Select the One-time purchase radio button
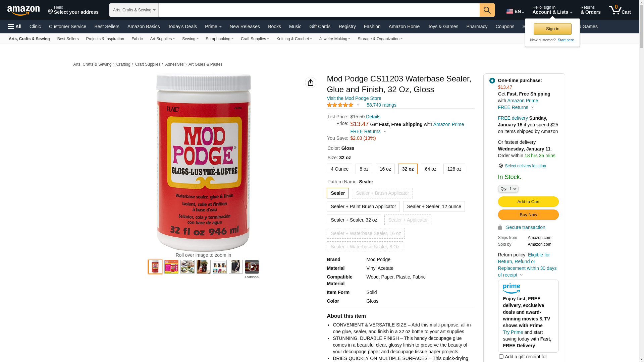 tap(492, 80)
